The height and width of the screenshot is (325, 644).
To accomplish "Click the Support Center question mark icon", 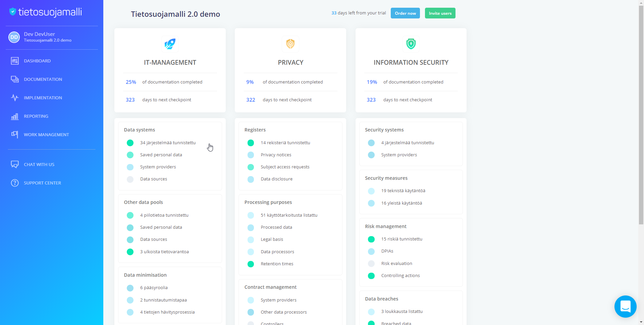I will [x=15, y=183].
